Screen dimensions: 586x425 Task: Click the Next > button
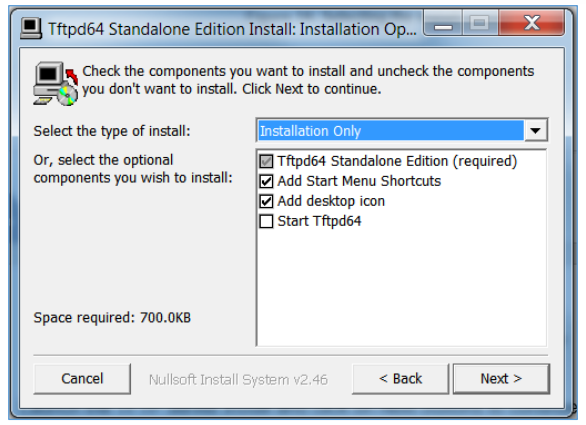[x=501, y=379]
